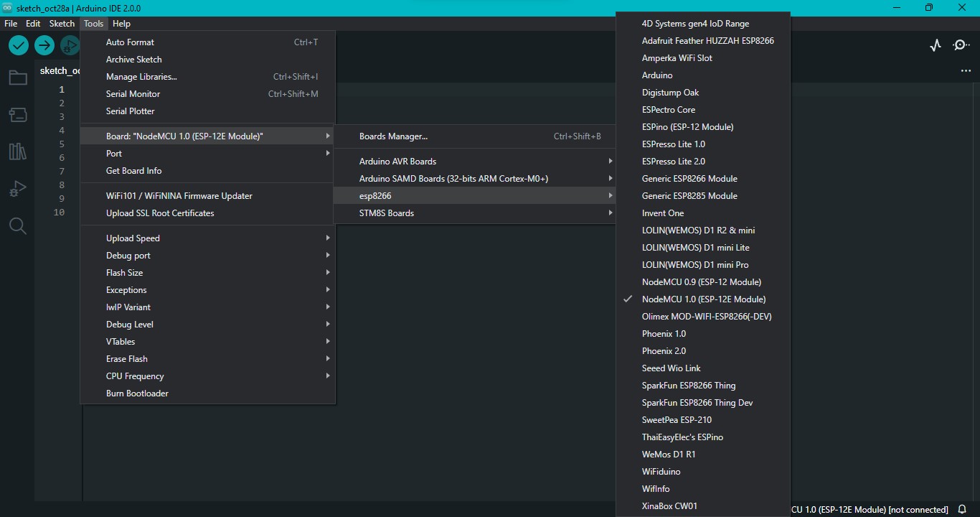Click line number 5 in editor gutter
The width and height of the screenshot is (980, 517).
tap(62, 144)
